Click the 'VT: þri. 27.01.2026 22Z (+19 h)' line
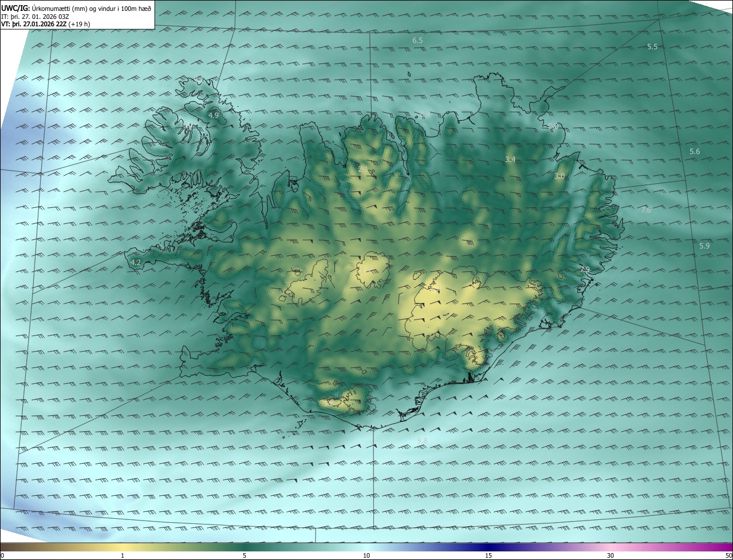The width and height of the screenshot is (733, 560). click(45, 24)
